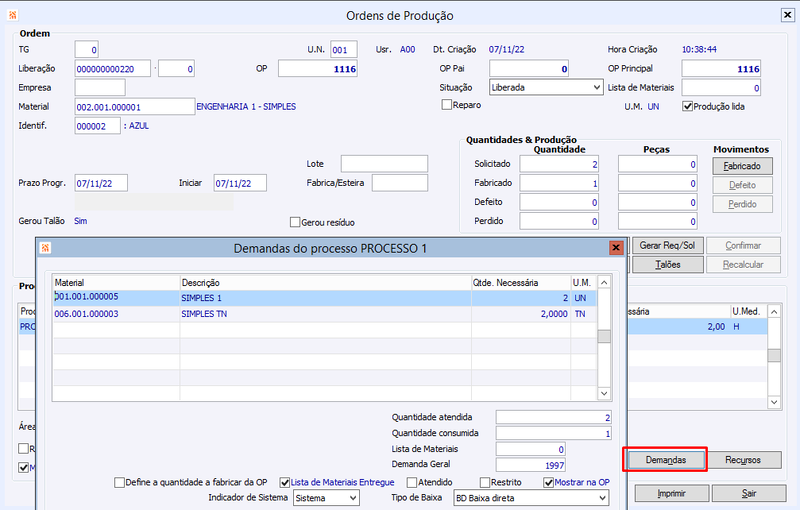Click the OP field showing 1116
This screenshot has width=800, height=510.
318,69
